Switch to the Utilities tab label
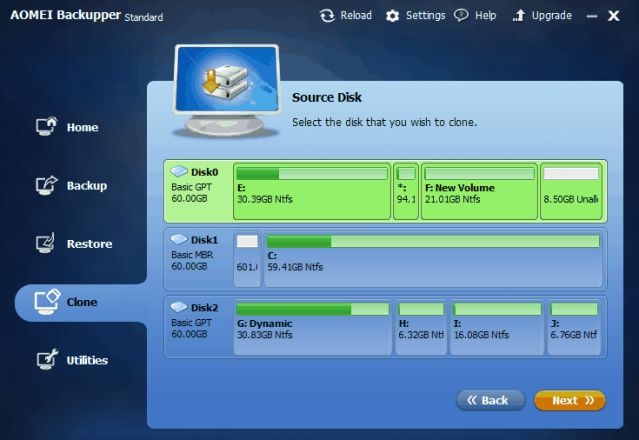Image resolution: width=639 pixels, height=440 pixels. coord(87,360)
